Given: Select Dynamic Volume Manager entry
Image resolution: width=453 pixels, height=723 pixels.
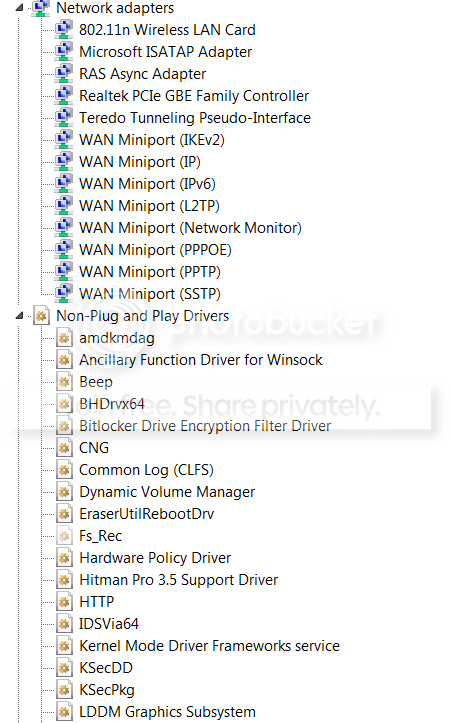Looking at the screenshot, I should coord(167,492).
